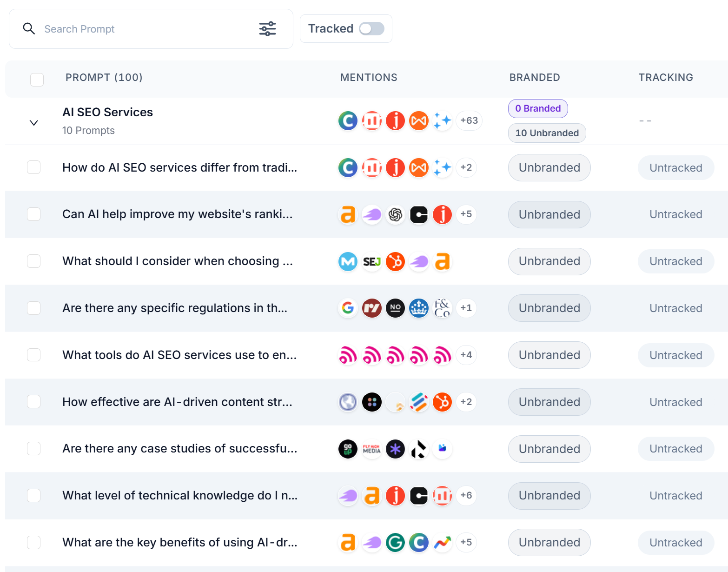
Task: Expand the +63 mentions badge for AI SEO Services
Action: [469, 120]
